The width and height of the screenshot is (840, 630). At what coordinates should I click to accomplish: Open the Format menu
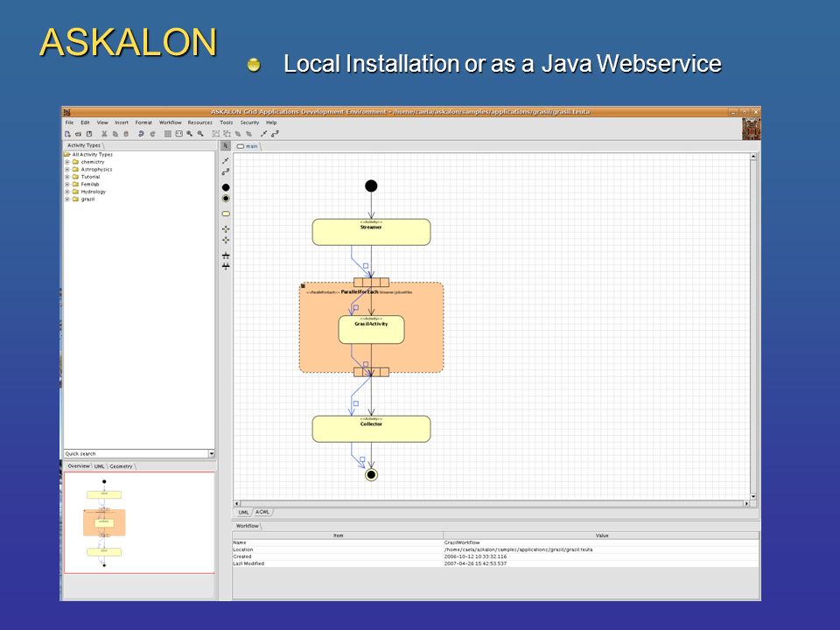click(143, 122)
